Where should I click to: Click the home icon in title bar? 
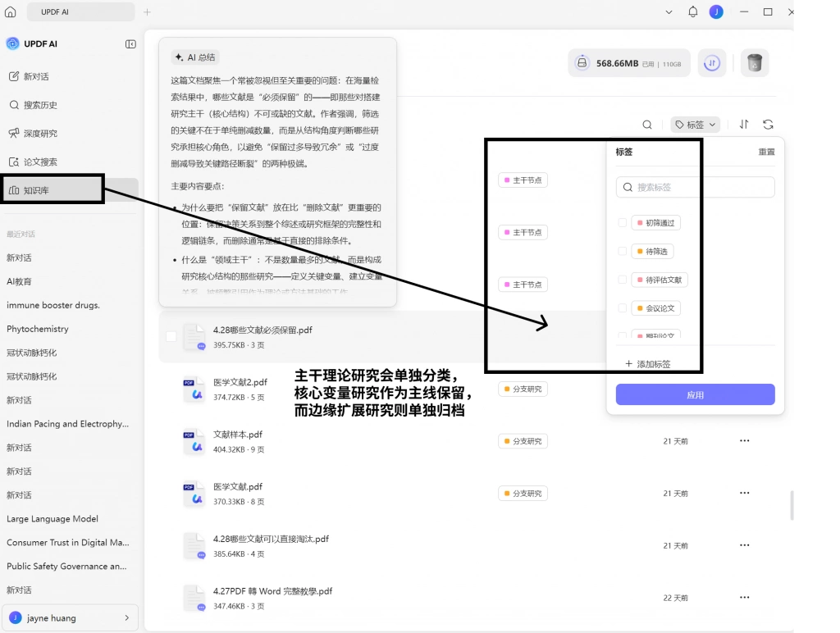point(10,11)
